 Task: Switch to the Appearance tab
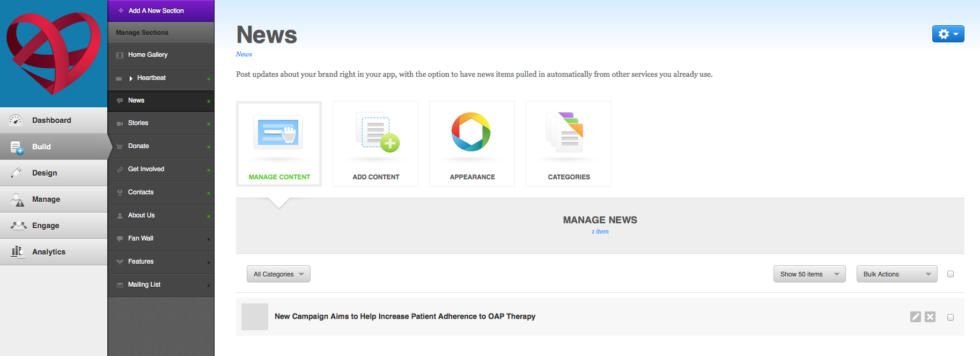pos(472,144)
